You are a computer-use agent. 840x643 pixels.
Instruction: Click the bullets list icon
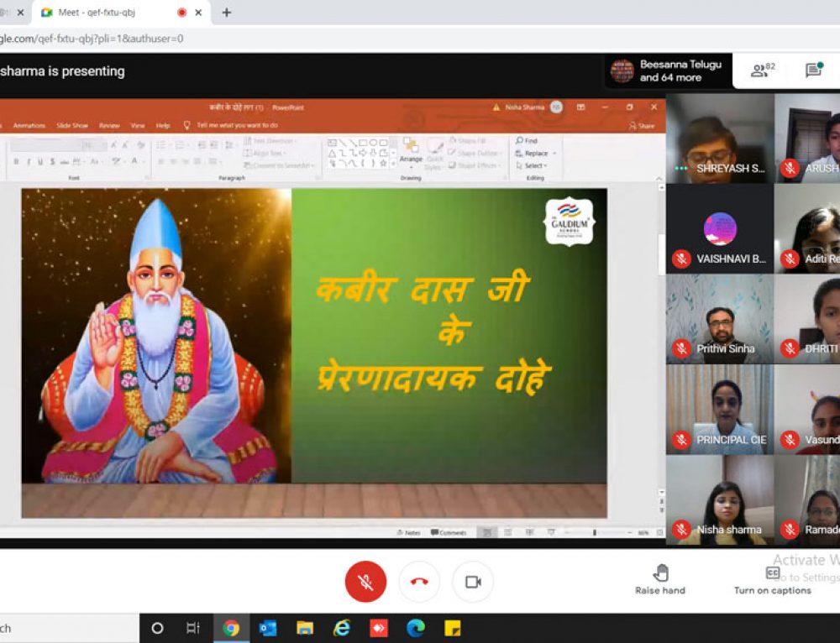(x=162, y=145)
